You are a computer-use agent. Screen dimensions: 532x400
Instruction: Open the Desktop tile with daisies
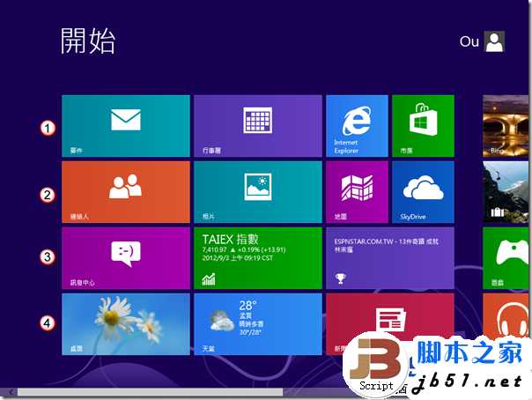(x=126, y=324)
